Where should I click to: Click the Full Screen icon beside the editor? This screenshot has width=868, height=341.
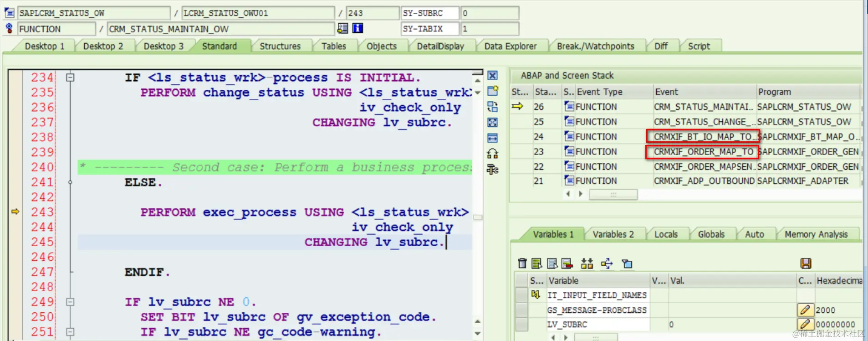point(492,122)
